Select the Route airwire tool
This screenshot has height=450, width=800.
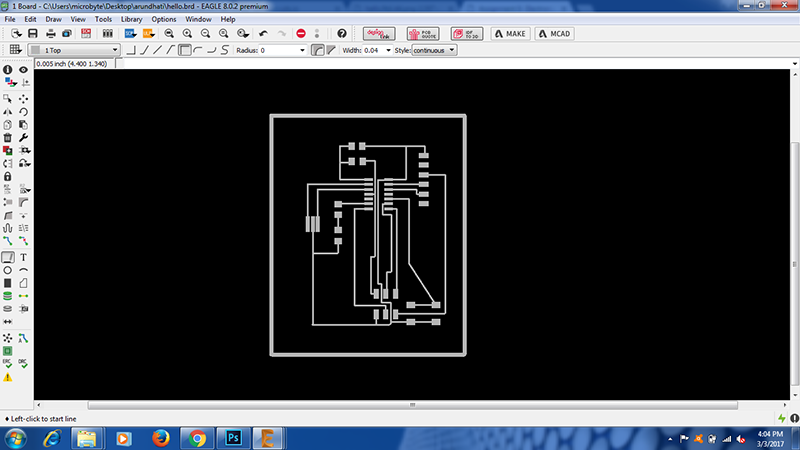click(x=8, y=241)
